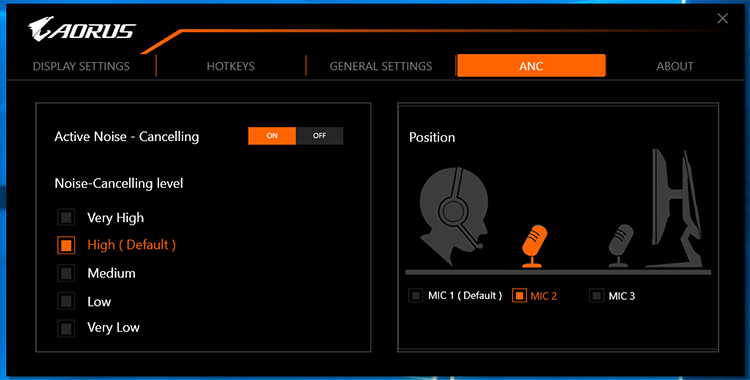Select MIC 1 (Default) position
Image resolution: width=750 pixels, height=380 pixels.
pyautogui.click(x=416, y=295)
